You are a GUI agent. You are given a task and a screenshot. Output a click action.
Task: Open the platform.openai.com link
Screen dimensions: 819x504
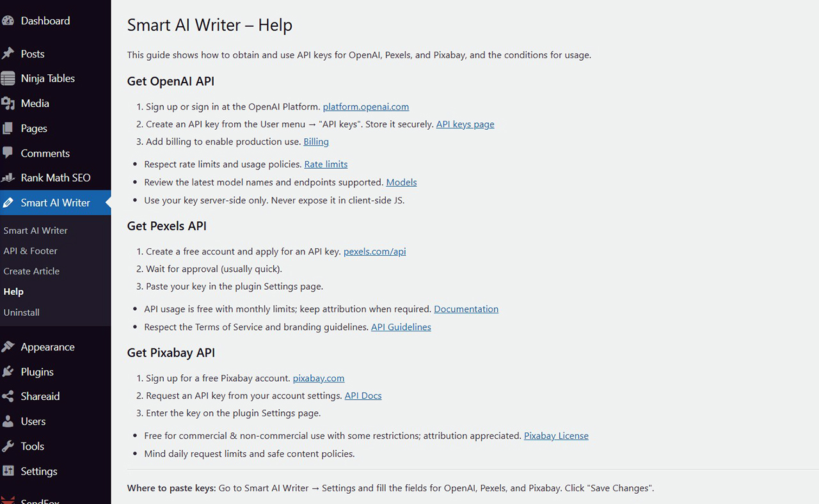point(365,106)
